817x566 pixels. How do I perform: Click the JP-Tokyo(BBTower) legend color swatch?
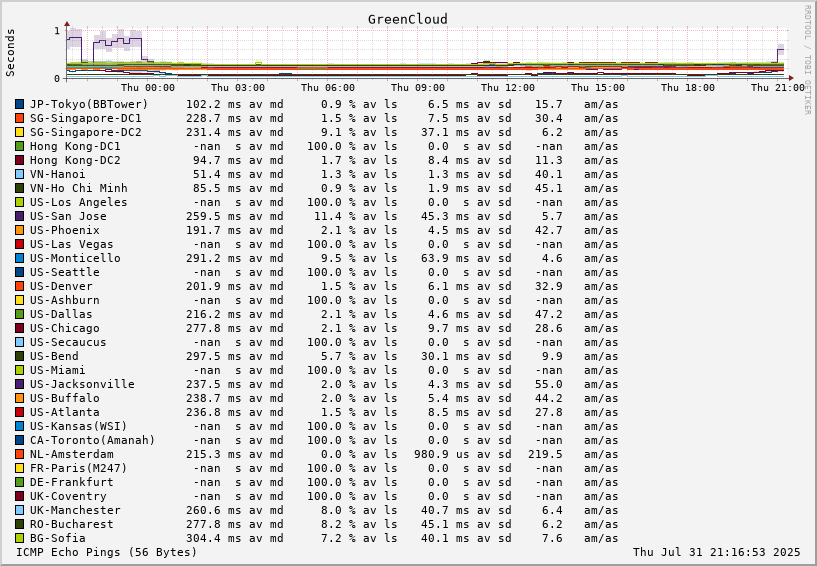[19, 104]
